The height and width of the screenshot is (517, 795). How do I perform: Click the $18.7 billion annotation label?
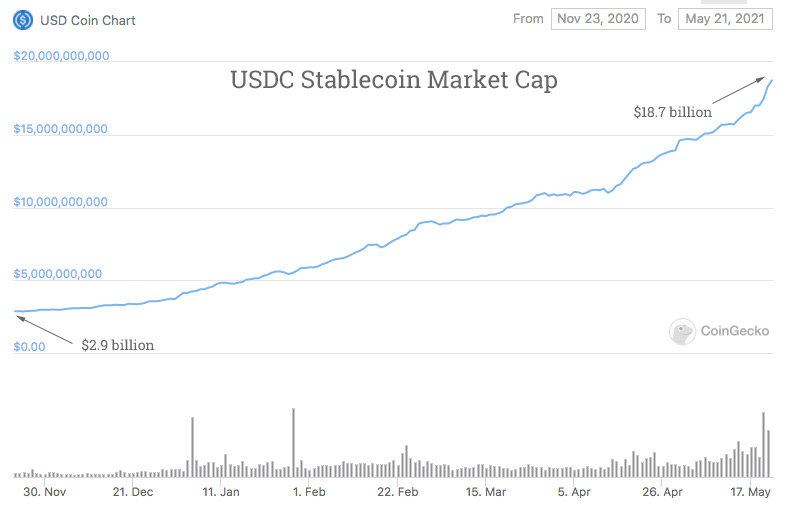[x=672, y=112]
